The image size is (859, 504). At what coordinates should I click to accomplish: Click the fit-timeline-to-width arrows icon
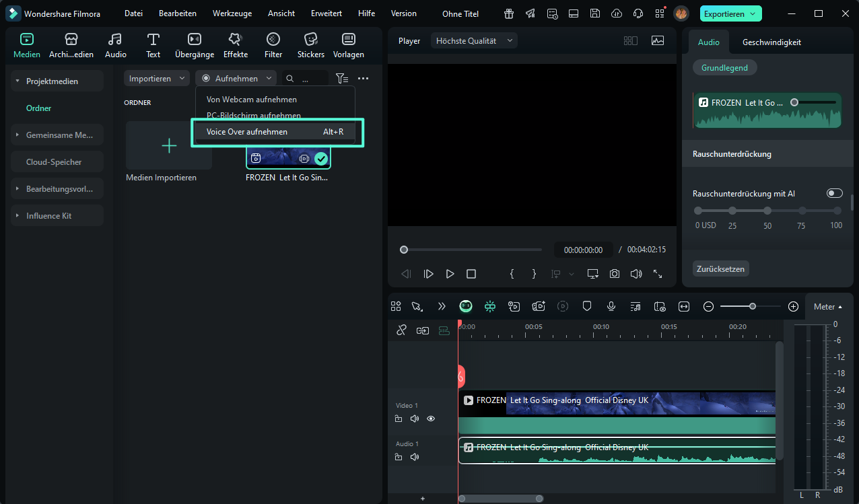(x=684, y=306)
